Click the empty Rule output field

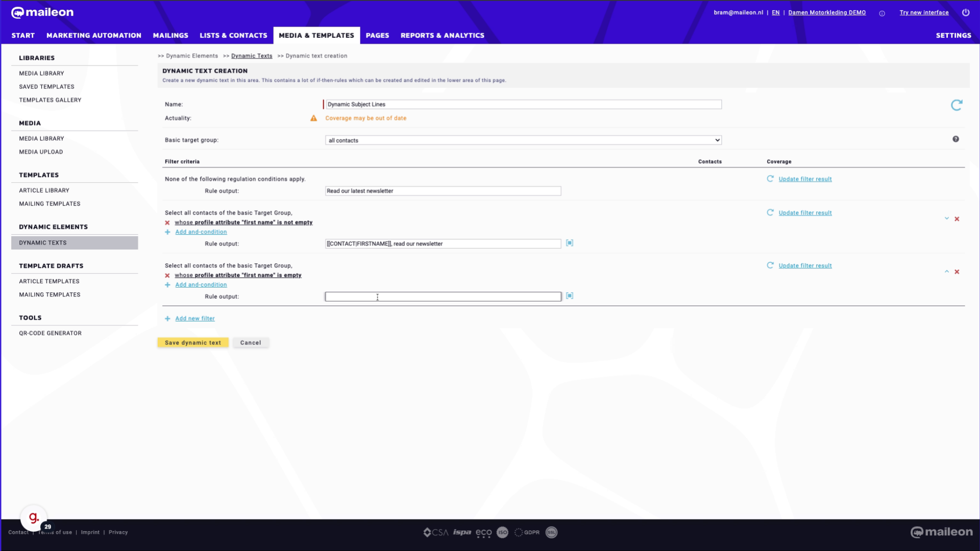443,297
